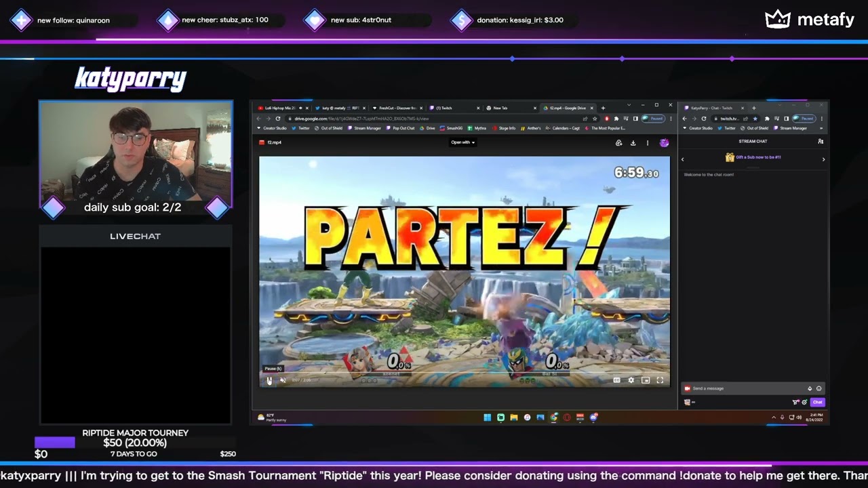Show hidden system tray icons
The width and height of the screenshot is (868, 488).
(774, 418)
